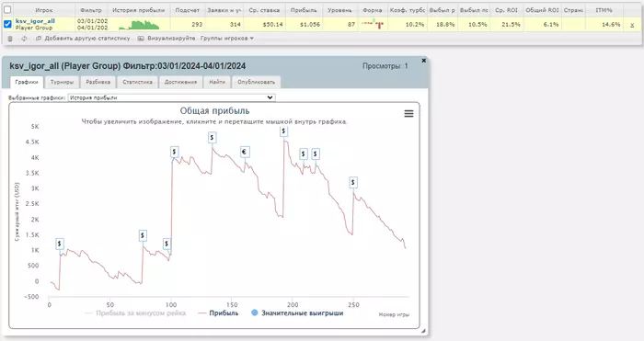Click the € euro win marker
This screenshot has width=644, height=341.
[245, 153]
